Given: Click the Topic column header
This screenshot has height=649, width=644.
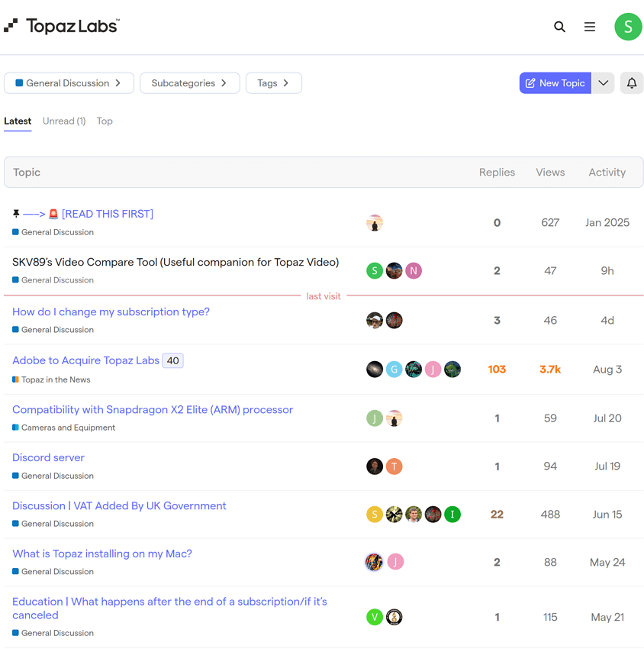Looking at the screenshot, I should click(x=27, y=173).
